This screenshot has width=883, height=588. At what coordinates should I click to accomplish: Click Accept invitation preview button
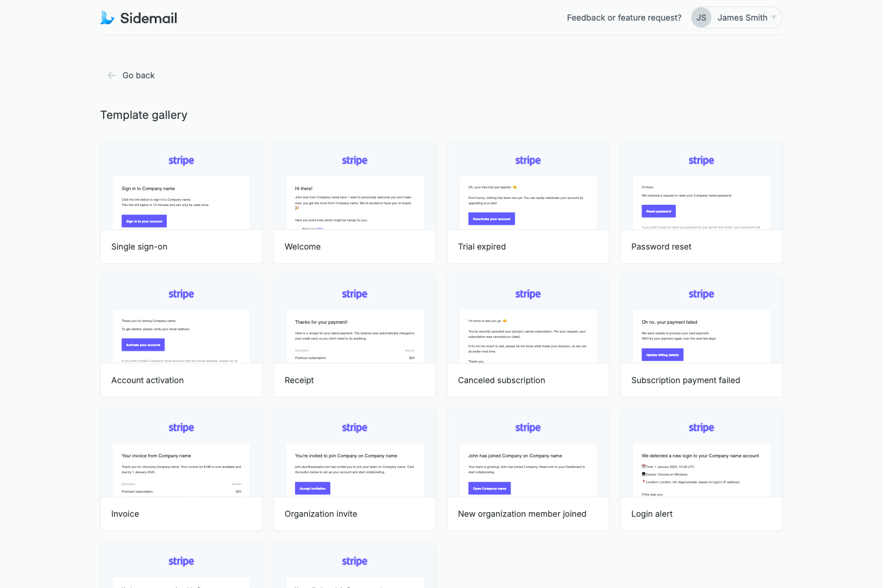tap(313, 489)
